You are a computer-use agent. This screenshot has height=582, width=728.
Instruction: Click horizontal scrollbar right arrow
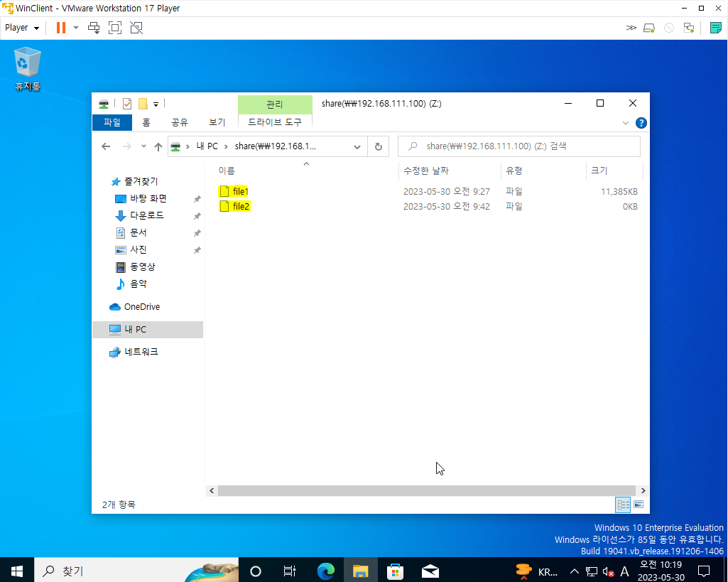(643, 490)
